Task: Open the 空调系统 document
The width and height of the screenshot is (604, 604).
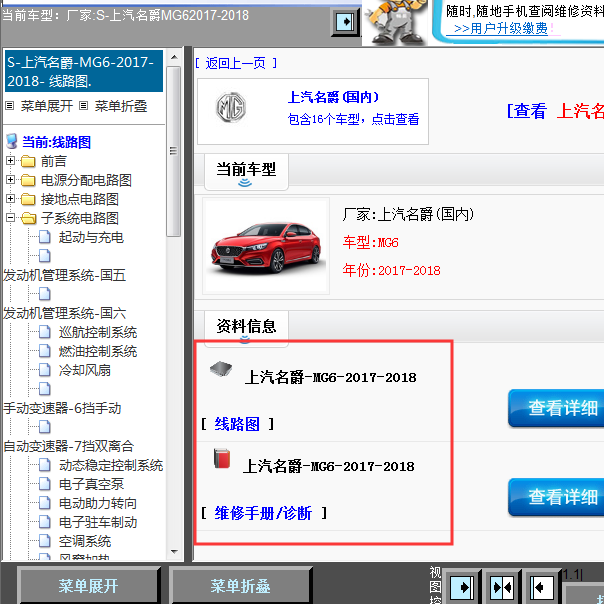Action: click(x=85, y=542)
